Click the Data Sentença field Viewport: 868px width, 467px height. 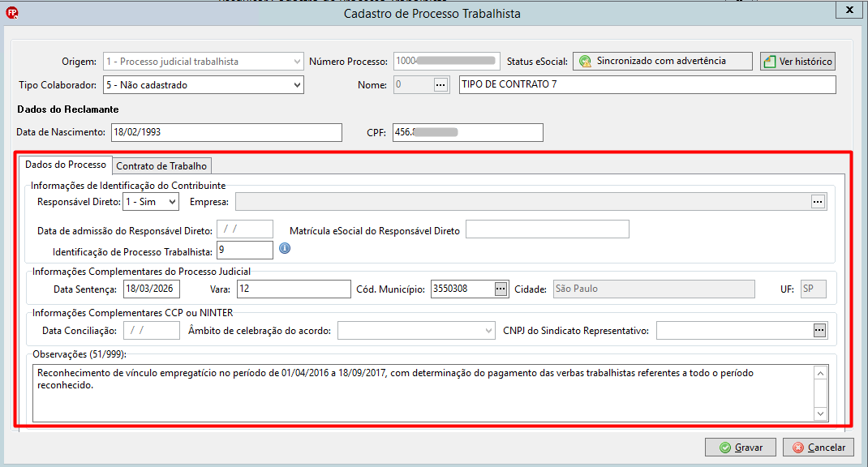(x=152, y=289)
